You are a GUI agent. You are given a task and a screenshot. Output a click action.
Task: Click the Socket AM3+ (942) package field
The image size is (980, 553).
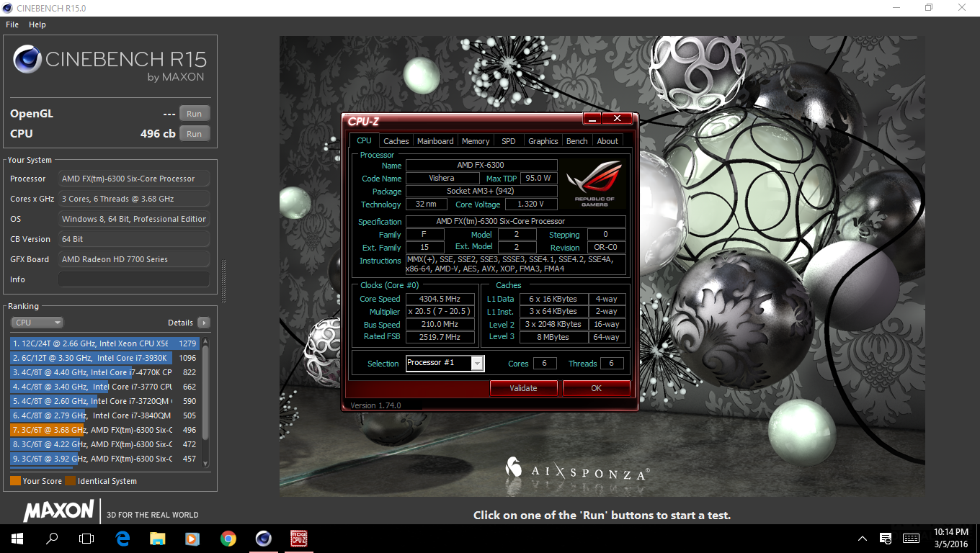(x=481, y=192)
